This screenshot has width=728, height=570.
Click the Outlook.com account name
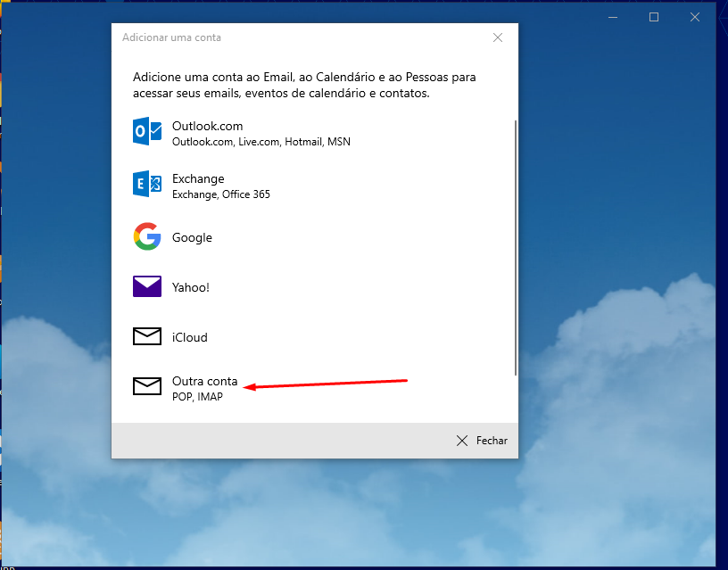[208, 126]
